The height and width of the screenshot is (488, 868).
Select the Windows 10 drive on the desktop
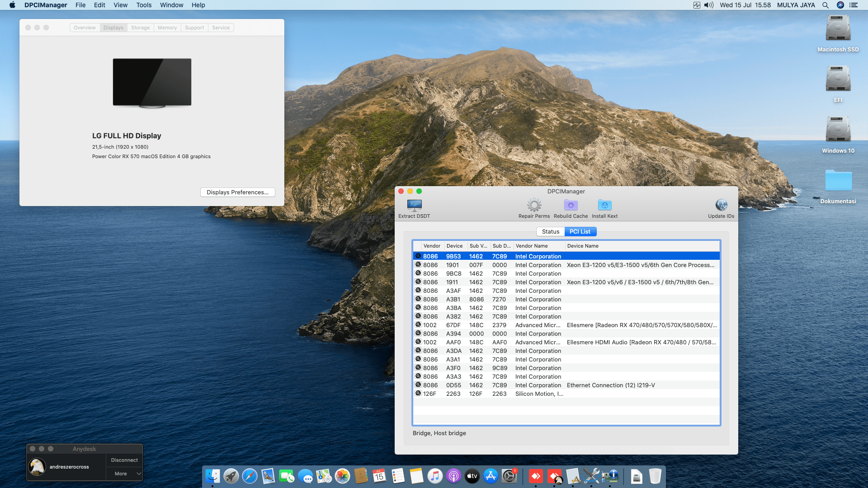pos(838,135)
